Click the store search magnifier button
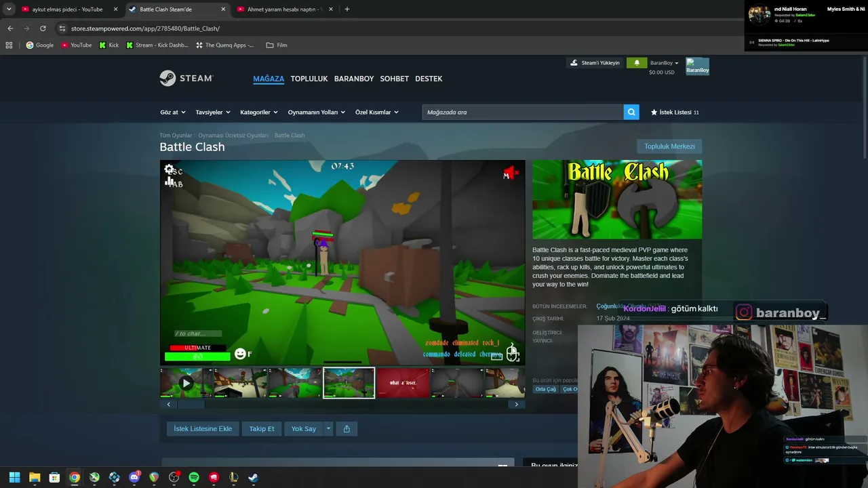Screen dimensions: 868x488 tap(631, 112)
